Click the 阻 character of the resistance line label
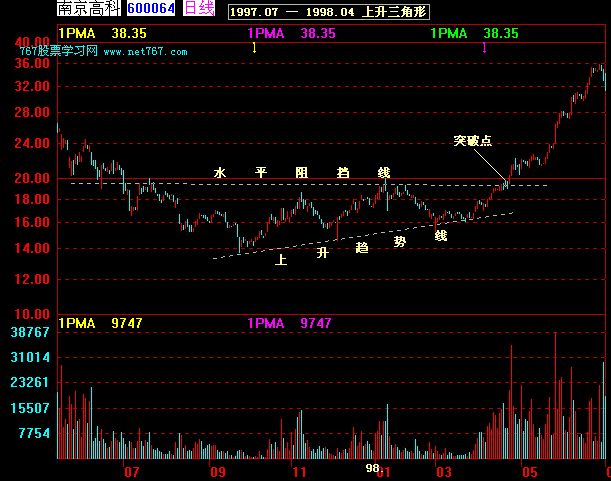The height and width of the screenshot is (481, 611). click(302, 172)
